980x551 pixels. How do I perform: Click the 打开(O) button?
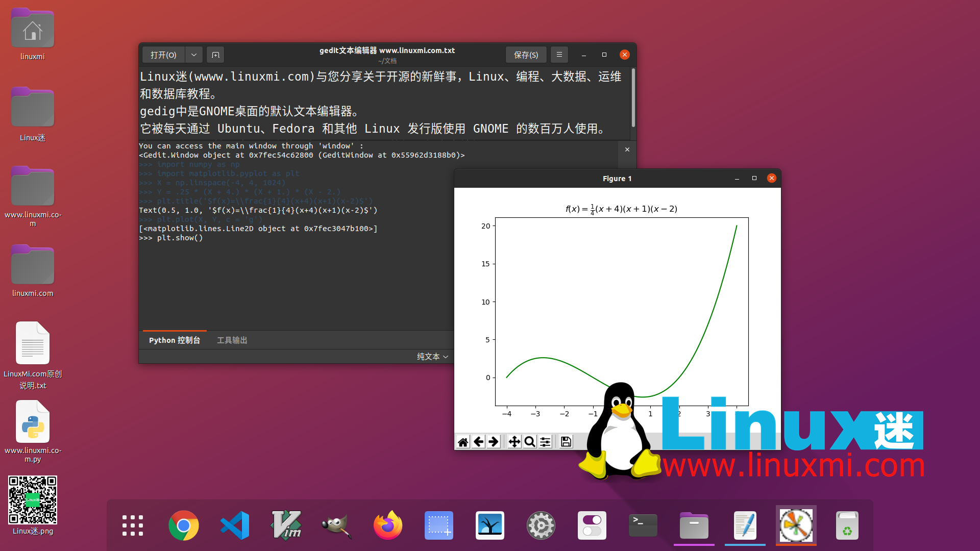163,55
